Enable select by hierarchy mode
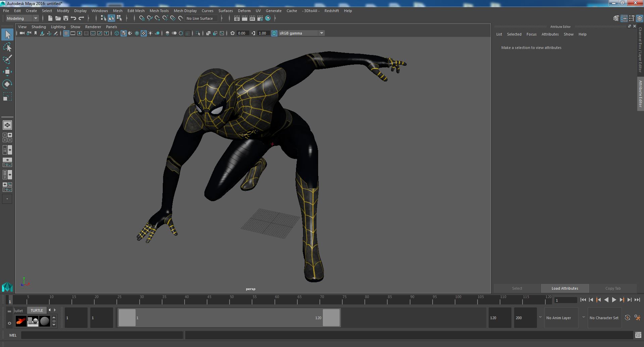Viewport: 644px width, 347px height. [103, 18]
